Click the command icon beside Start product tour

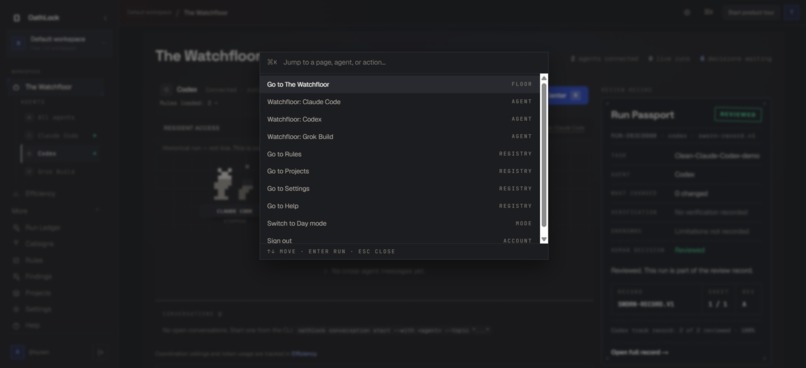point(709,12)
